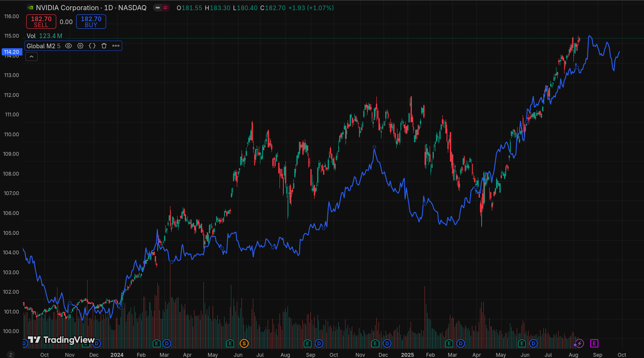Click the gray dash status indicator in the pill
The height and width of the screenshot is (358, 644).
click(158, 8)
